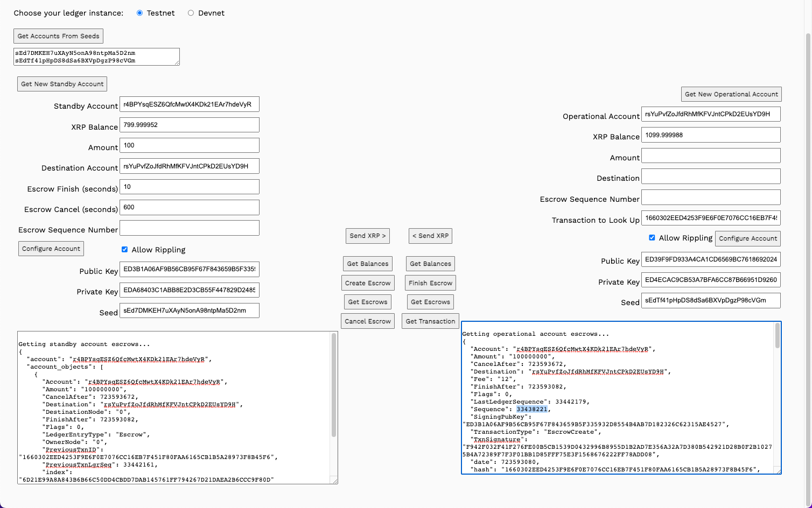Click the Get Transaction button
Viewport: 812px width, 508px height.
pyautogui.click(x=430, y=321)
